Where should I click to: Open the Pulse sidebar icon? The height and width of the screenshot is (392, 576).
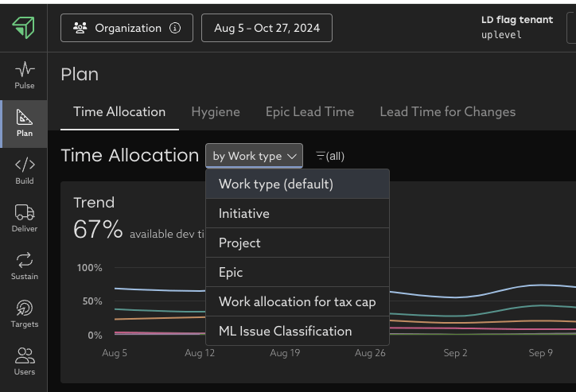[x=24, y=75]
